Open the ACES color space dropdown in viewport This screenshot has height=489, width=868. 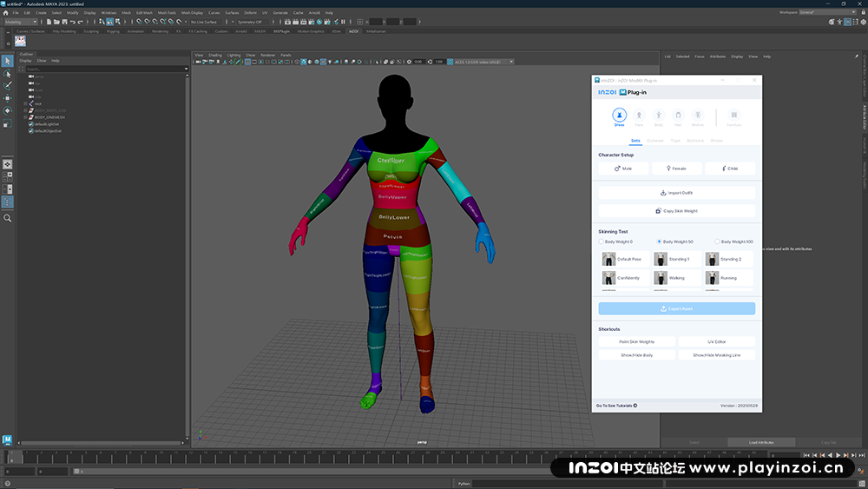pyautogui.click(x=484, y=62)
